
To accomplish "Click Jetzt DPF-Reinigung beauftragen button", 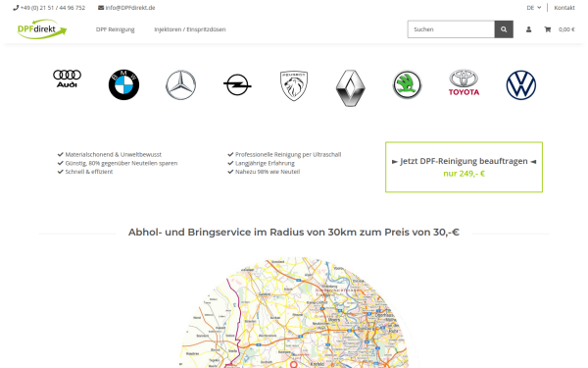I will pos(464,167).
